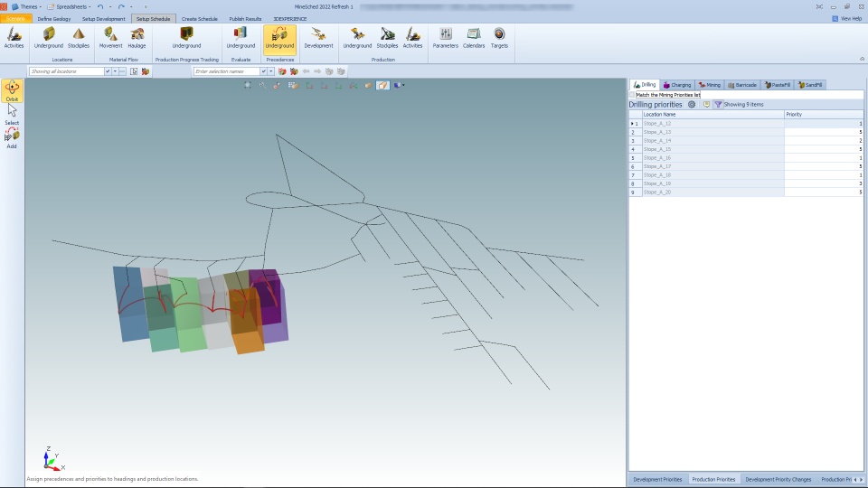Switch to the Charging priorities tab
This screenshot has width=868, height=488.
pyautogui.click(x=677, y=85)
